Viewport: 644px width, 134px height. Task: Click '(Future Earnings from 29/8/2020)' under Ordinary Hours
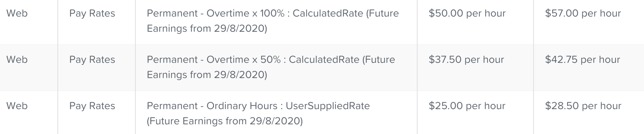pos(225,121)
